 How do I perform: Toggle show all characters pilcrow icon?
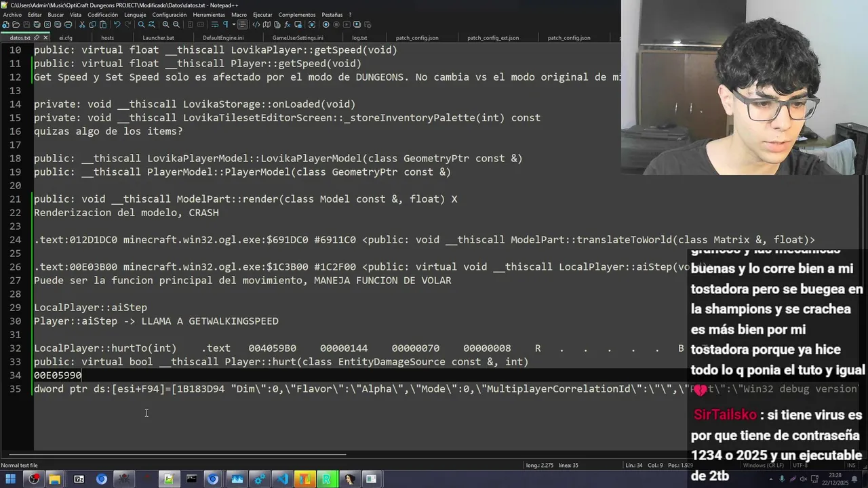[225, 24]
